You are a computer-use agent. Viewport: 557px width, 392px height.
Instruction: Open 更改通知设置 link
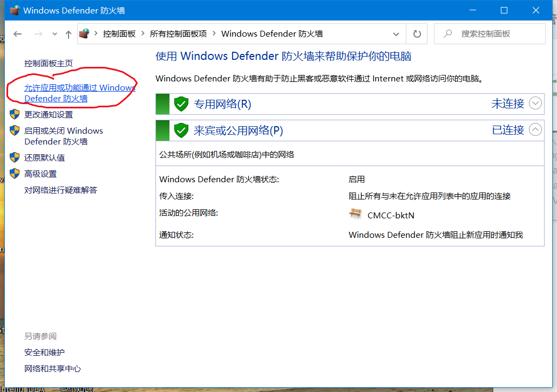[49, 115]
